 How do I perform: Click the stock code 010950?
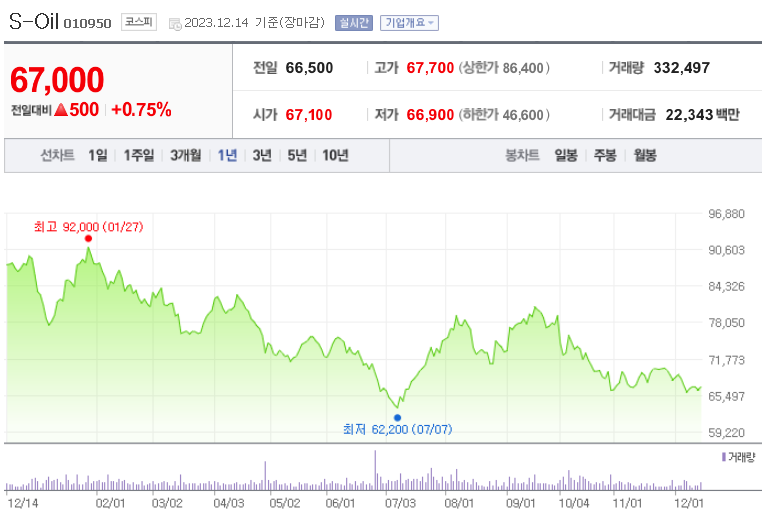pos(87,23)
